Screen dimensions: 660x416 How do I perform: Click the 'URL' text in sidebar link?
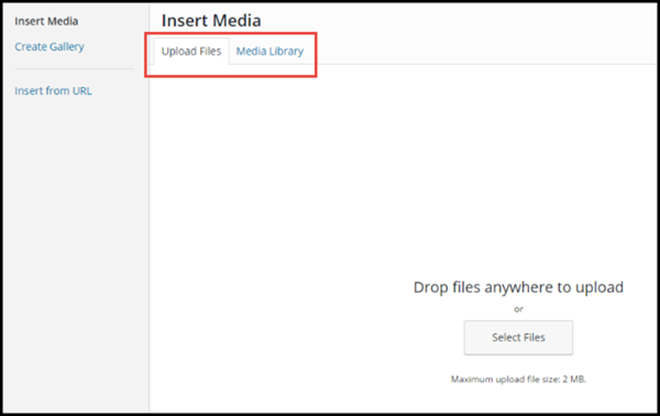click(x=81, y=91)
